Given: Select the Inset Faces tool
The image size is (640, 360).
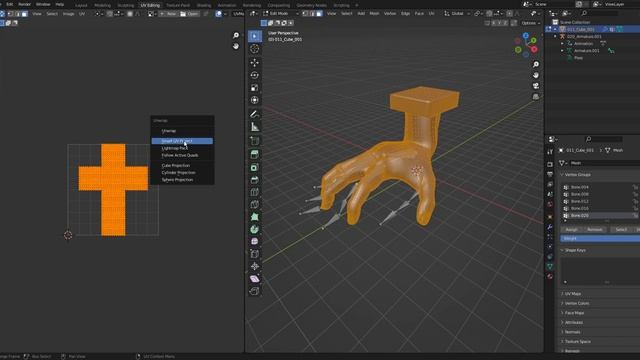Looking at the screenshot, I should click(x=255, y=167).
